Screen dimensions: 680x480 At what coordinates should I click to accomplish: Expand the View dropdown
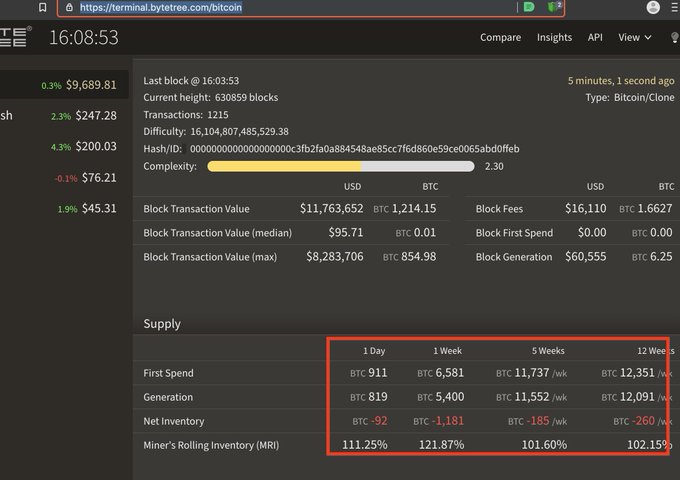pyautogui.click(x=634, y=37)
